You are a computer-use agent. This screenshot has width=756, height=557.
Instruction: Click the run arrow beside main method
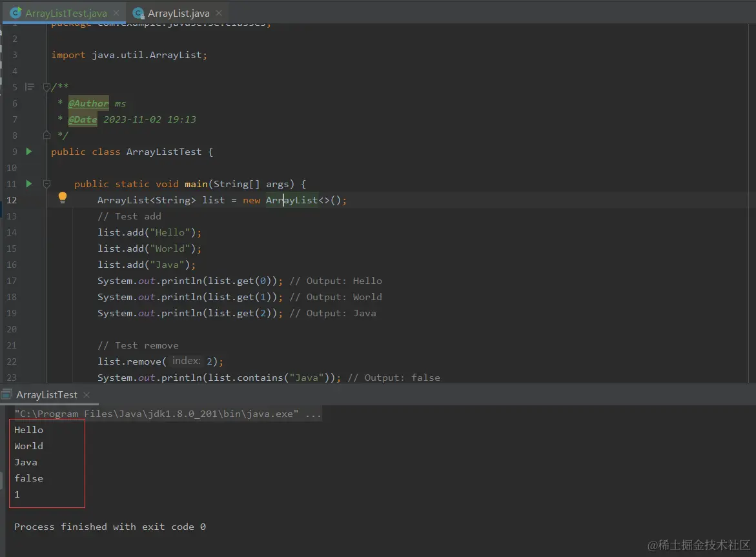[29, 183]
